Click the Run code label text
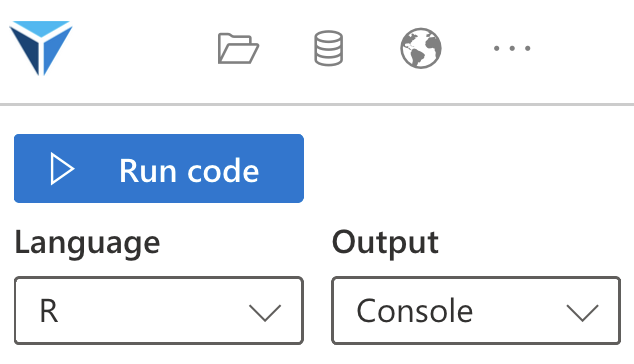The height and width of the screenshot is (364, 634). 189,171
